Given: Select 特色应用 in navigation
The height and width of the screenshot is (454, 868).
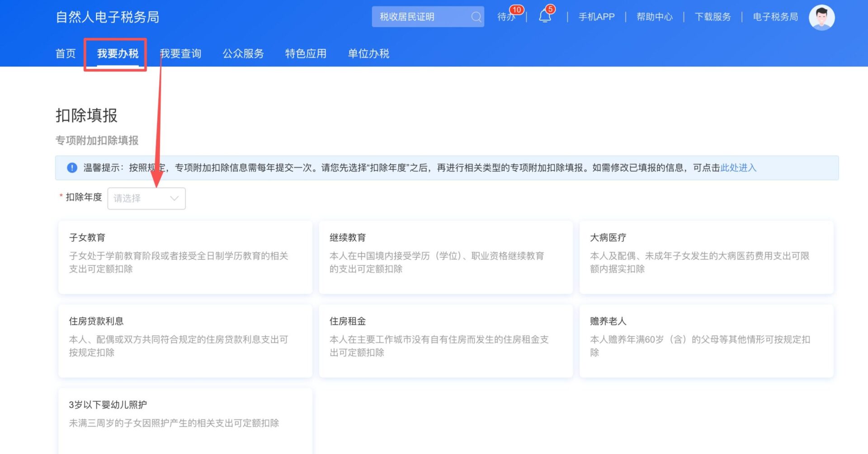Looking at the screenshot, I should 306,54.
